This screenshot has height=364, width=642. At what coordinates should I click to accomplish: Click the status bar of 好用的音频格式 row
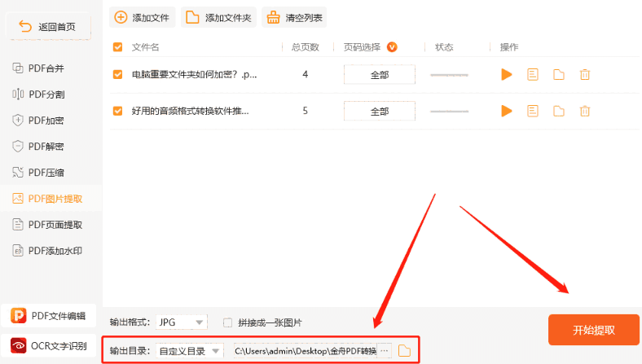[449, 112]
